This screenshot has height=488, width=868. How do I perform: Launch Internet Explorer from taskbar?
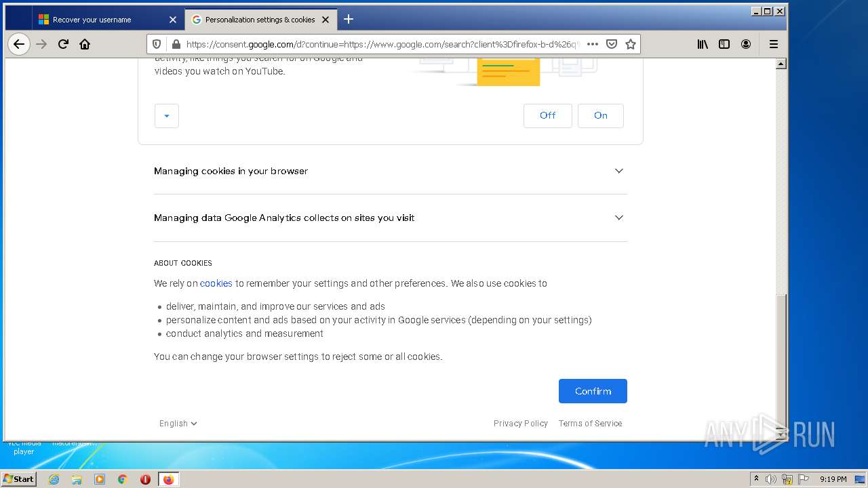tap(54, 479)
